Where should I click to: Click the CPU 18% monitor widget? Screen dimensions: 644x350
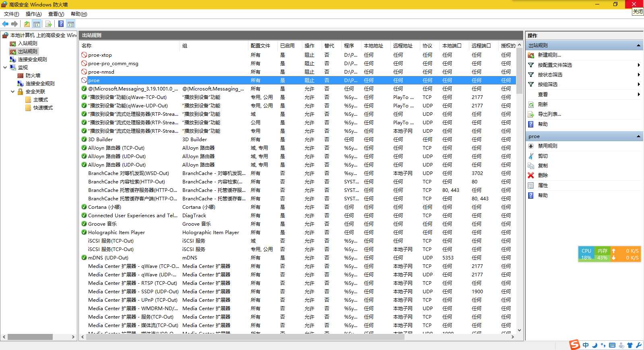[586, 254]
